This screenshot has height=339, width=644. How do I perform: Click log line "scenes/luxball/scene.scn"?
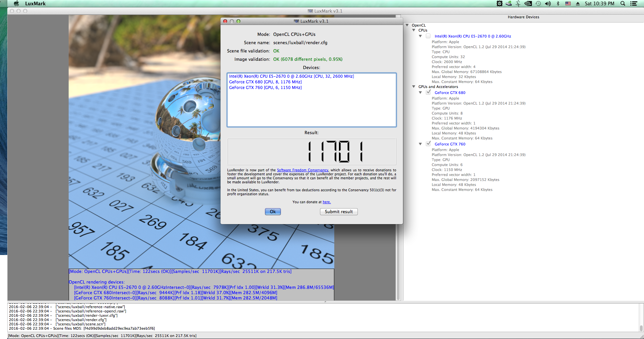point(57,324)
